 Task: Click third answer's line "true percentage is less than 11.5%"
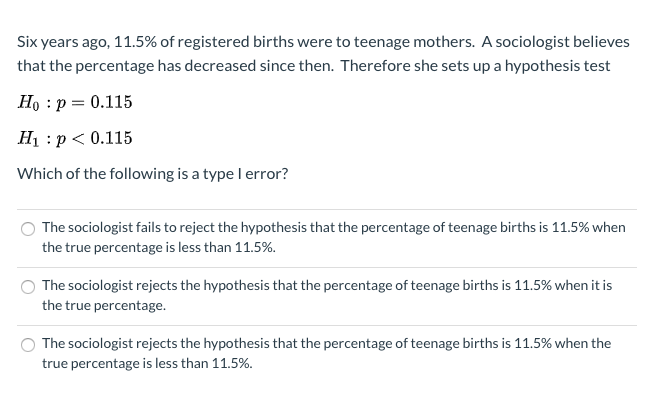147,362
